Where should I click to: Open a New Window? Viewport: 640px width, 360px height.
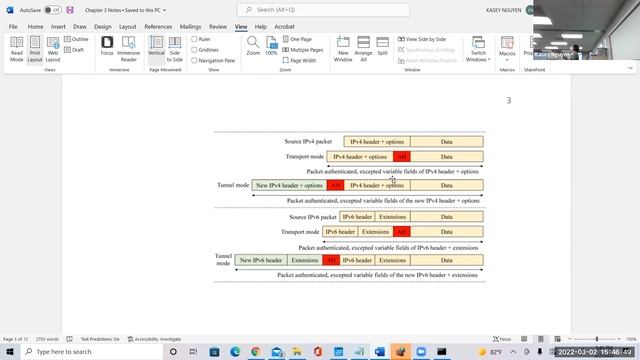(343, 49)
